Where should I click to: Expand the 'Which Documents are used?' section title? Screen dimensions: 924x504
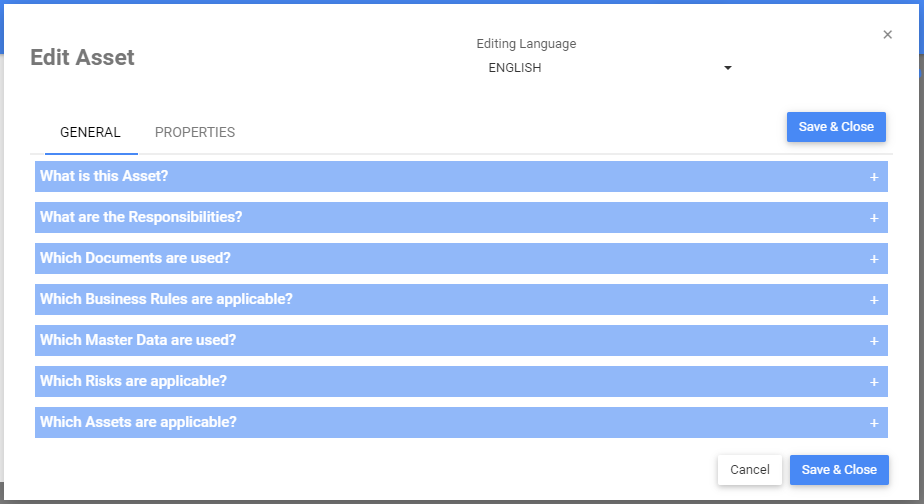click(x=135, y=259)
